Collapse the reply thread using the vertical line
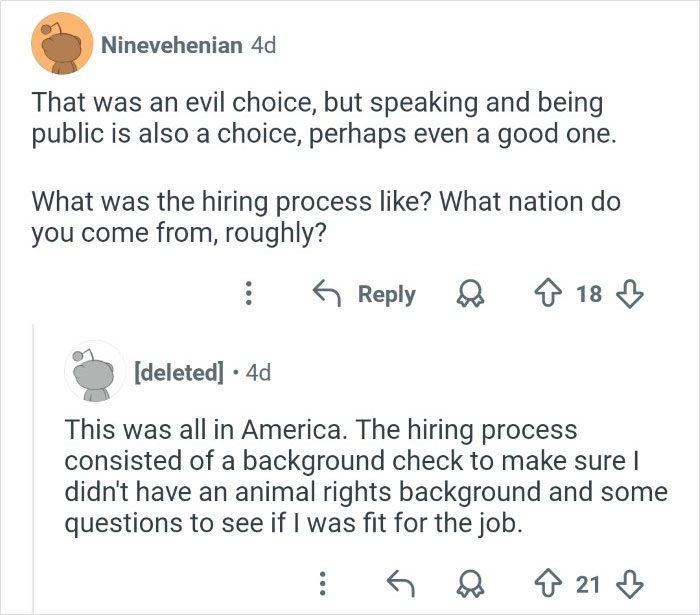Screen dimensions: 700x615 click(33, 468)
